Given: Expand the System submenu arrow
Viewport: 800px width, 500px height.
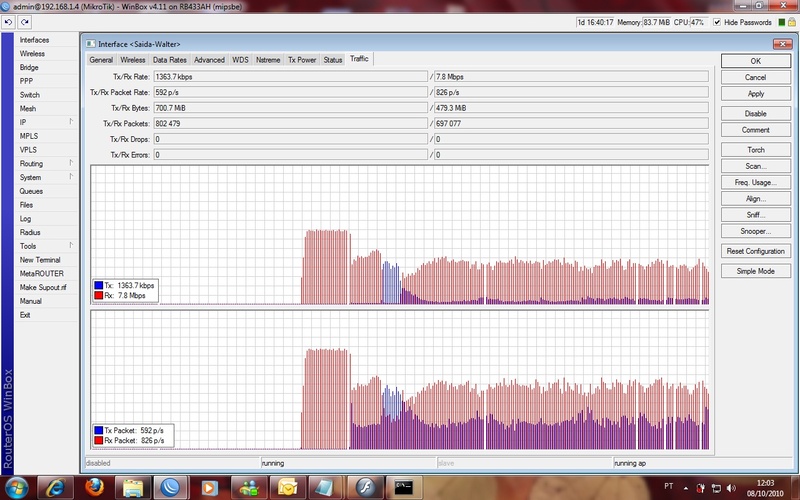Looking at the screenshot, I should 71,177.
